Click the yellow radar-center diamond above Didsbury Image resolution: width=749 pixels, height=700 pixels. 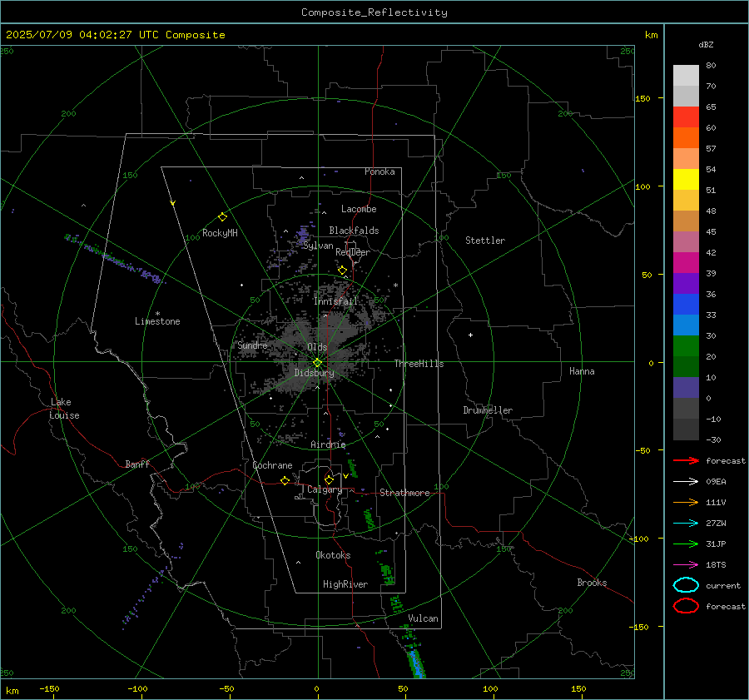click(x=317, y=363)
